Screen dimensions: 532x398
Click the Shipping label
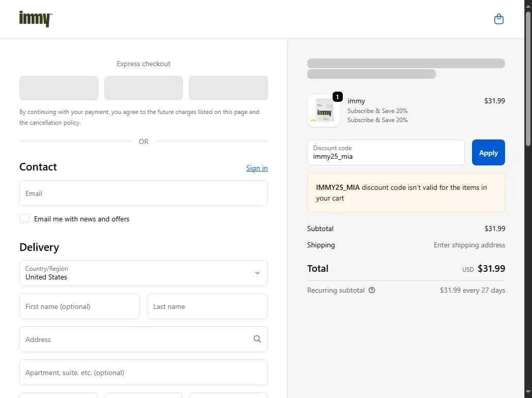tap(321, 245)
